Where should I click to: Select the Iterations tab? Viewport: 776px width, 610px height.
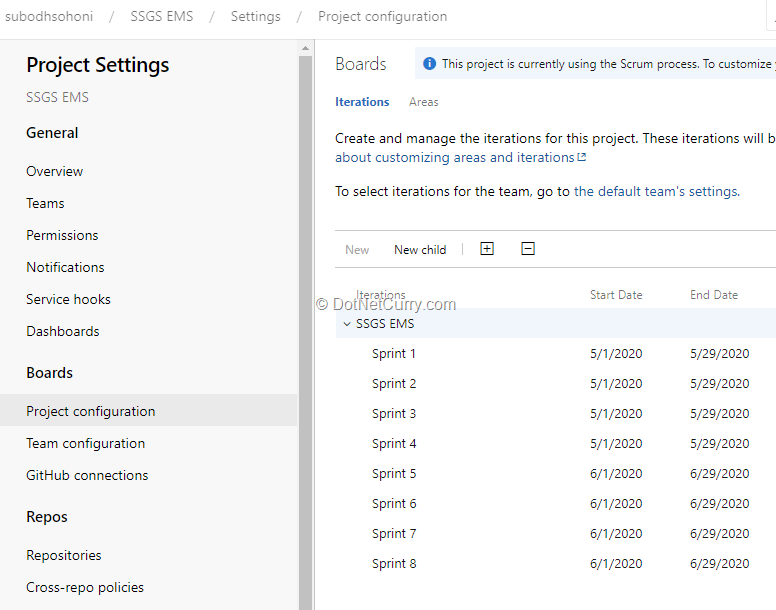pos(362,102)
